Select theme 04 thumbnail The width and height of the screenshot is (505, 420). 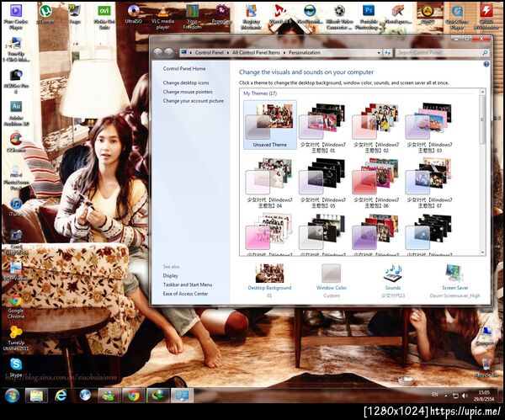[270, 183]
